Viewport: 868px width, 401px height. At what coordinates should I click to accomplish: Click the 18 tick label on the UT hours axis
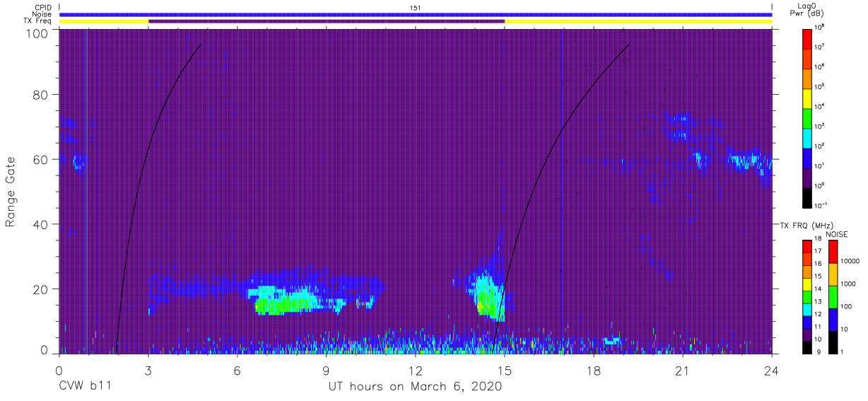594,370
